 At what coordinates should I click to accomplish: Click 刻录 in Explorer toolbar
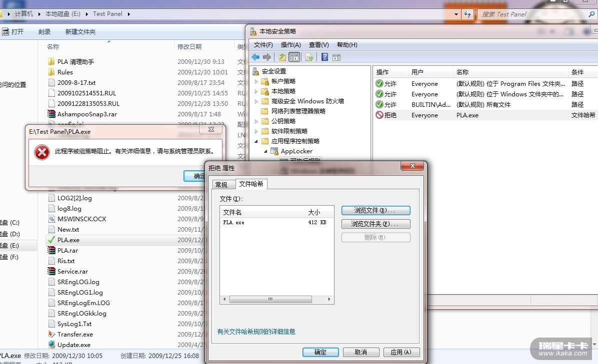pyautogui.click(x=44, y=31)
